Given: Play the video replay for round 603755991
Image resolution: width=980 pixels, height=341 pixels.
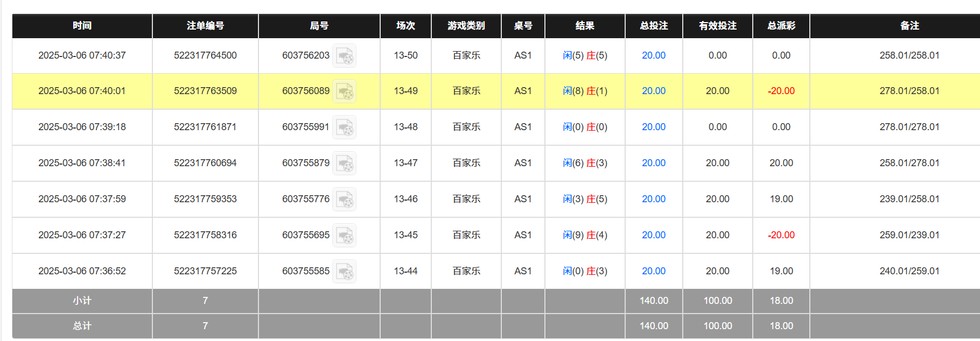Looking at the screenshot, I should point(344,127).
